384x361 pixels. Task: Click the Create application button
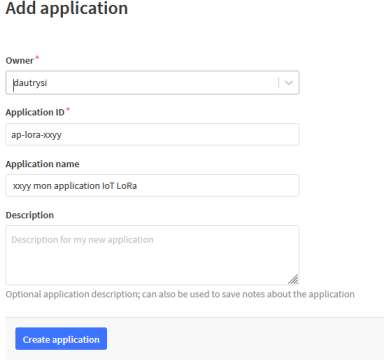(x=61, y=339)
